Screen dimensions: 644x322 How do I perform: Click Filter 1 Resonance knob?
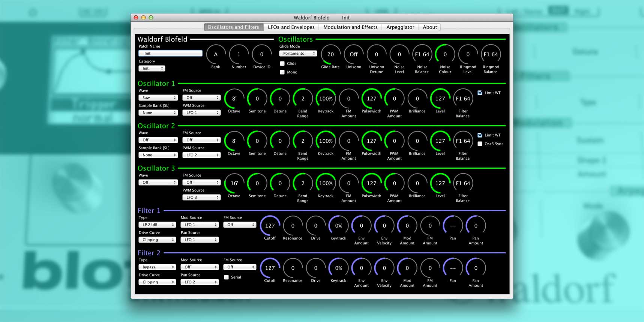[x=293, y=226]
